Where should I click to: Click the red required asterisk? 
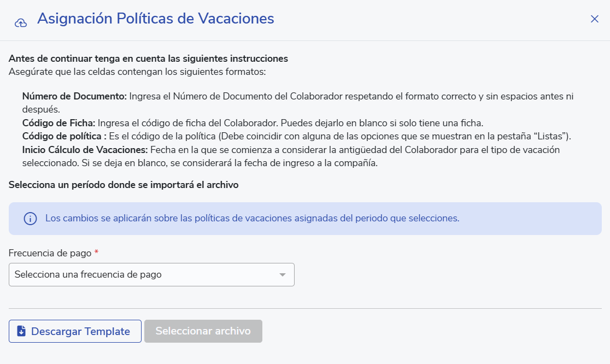pyautogui.click(x=97, y=252)
